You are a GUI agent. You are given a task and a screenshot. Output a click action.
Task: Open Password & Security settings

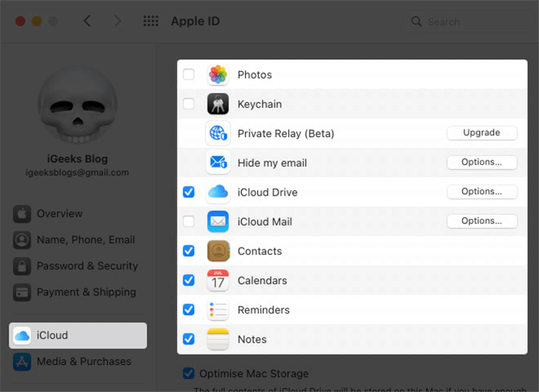point(78,266)
